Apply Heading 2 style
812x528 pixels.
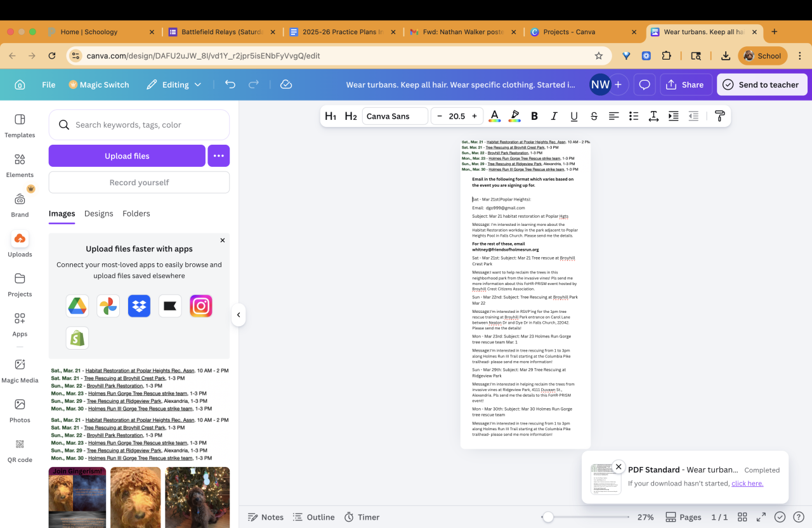click(x=351, y=116)
